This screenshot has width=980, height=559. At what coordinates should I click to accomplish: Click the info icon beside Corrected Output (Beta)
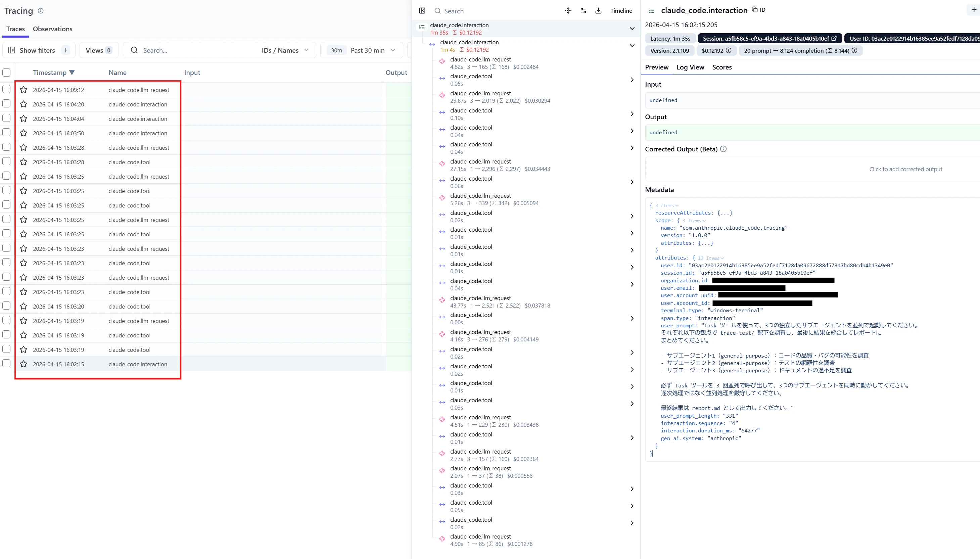click(x=723, y=149)
